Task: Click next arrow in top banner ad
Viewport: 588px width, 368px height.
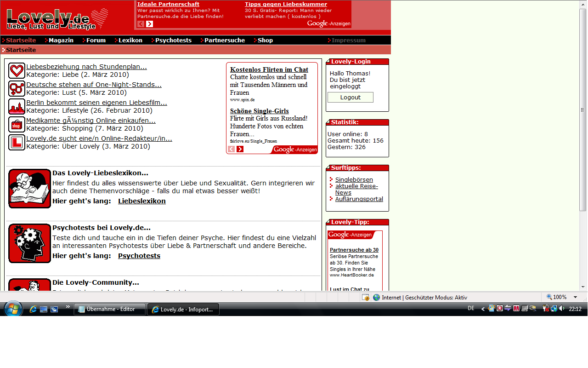Action: (149, 24)
